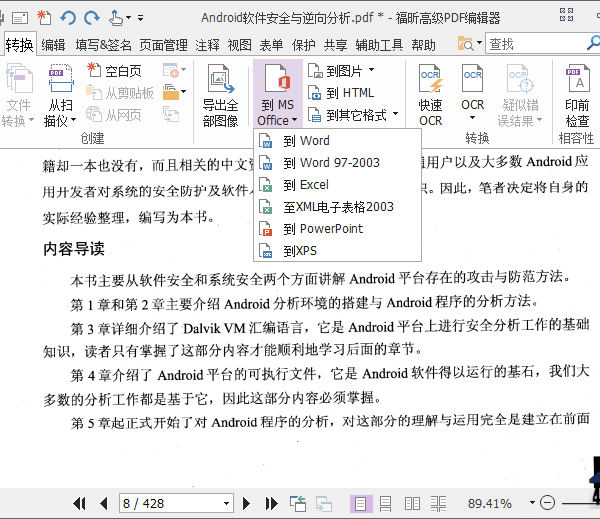Switch to two-page facing view mode

[411, 503]
